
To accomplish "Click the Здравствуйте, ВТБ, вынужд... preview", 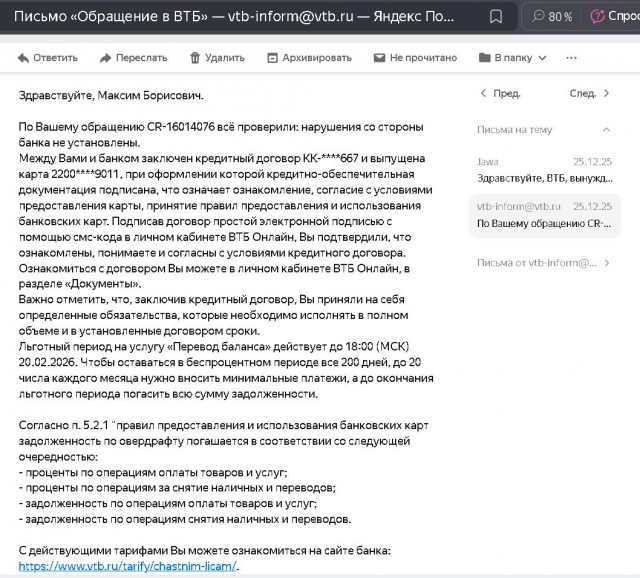I will (x=544, y=178).
